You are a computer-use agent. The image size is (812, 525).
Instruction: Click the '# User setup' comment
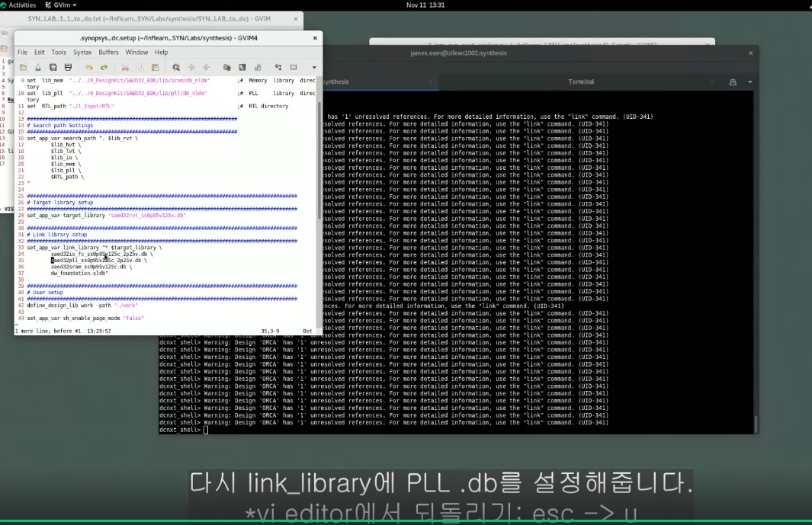45,293
